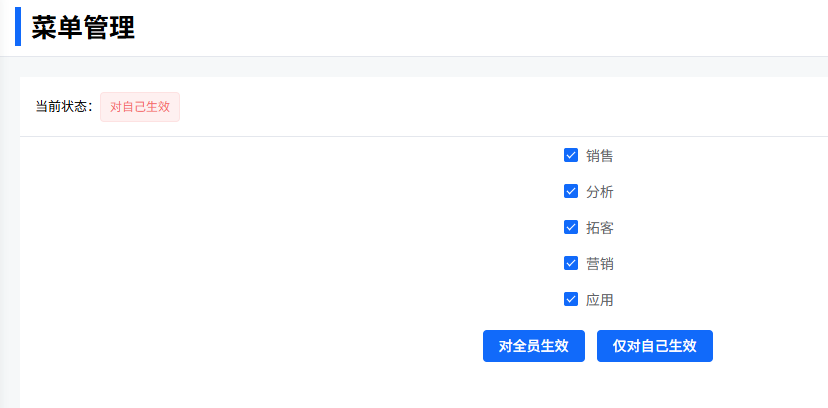Viewport: 828px width, 408px height.
Task: Deselect the 应用 checkbox
Action: (x=571, y=299)
